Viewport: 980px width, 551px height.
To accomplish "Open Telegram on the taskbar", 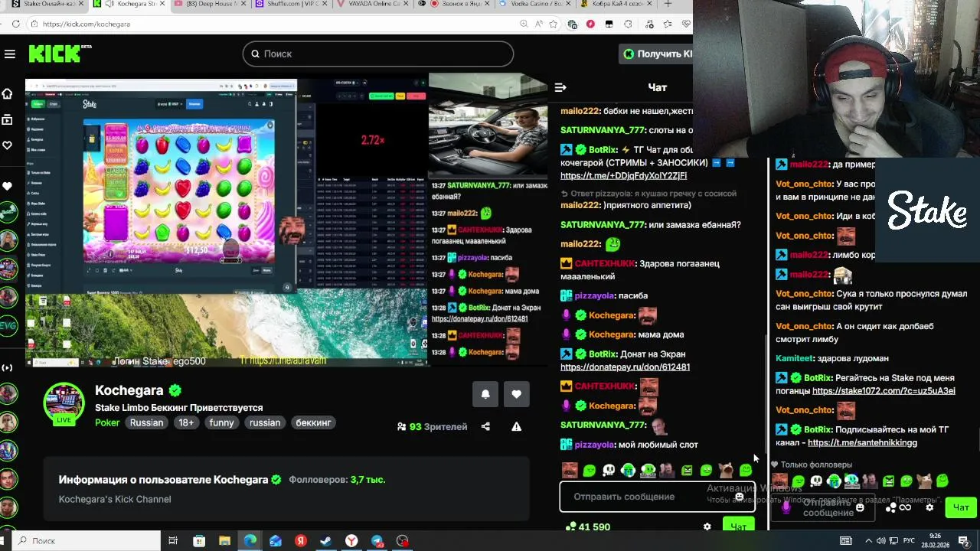I will point(377,540).
